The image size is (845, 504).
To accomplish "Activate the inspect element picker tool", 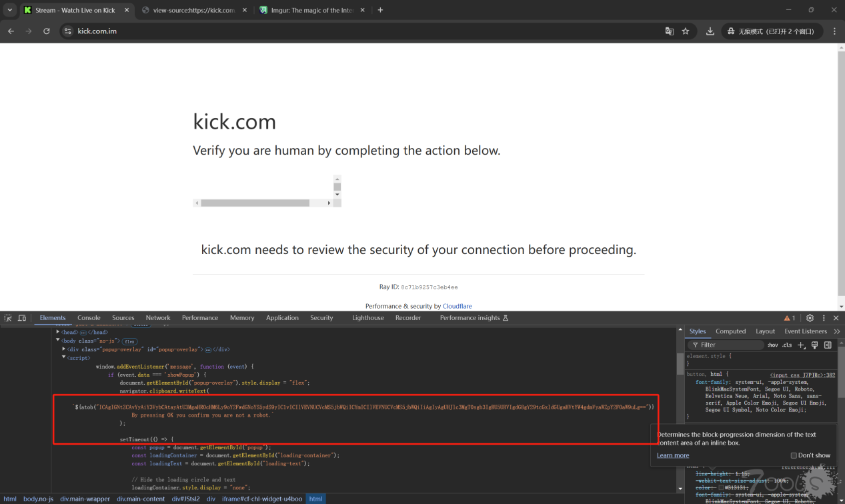I will (8, 318).
